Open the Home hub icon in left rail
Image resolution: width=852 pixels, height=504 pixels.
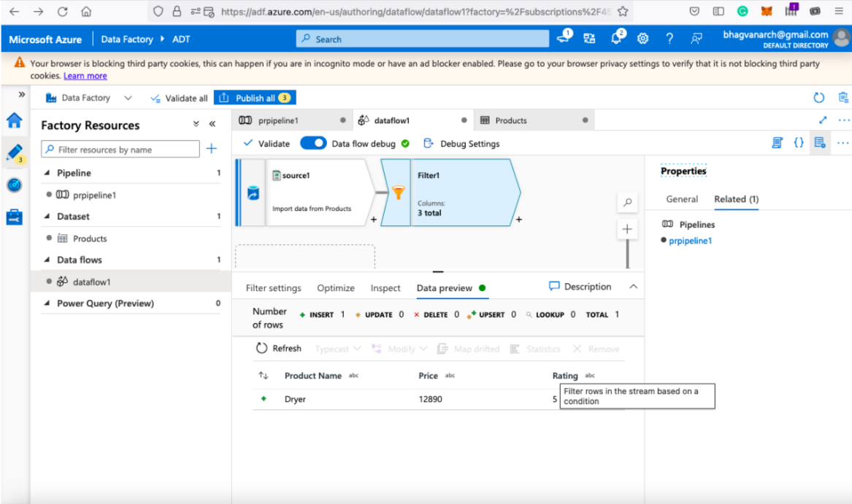15,120
